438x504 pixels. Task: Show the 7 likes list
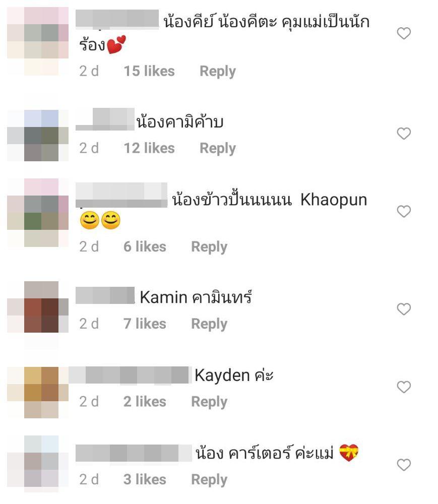click(x=145, y=324)
